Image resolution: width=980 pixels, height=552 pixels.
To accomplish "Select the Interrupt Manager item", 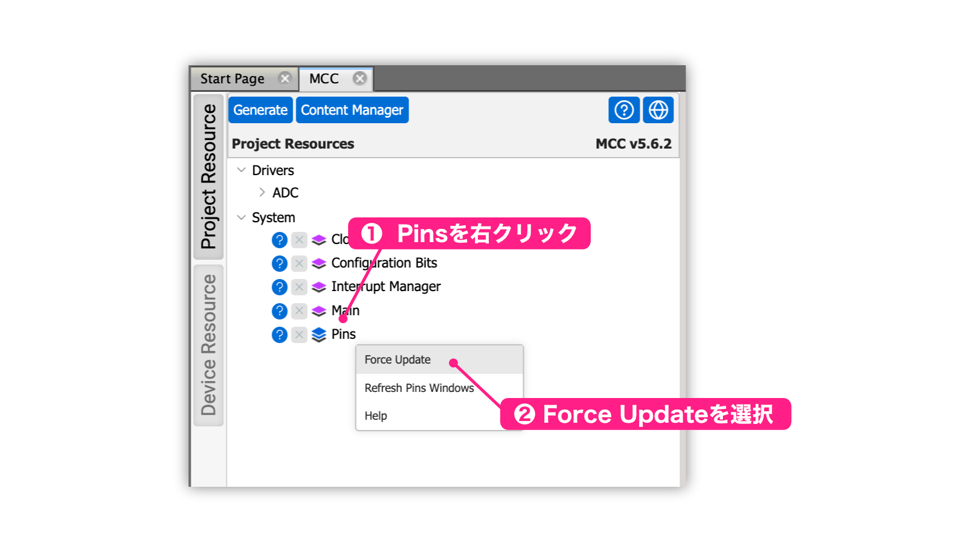I will 386,286.
